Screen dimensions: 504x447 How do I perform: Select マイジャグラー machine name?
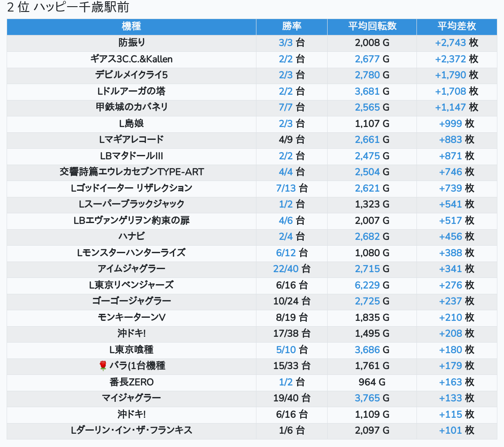pos(131,398)
